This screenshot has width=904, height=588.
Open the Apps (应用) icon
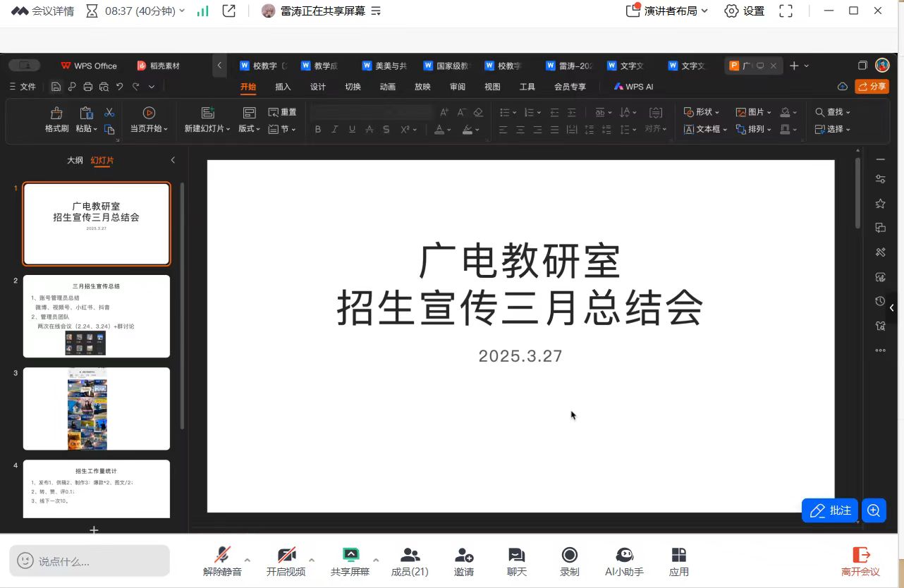tap(678, 555)
